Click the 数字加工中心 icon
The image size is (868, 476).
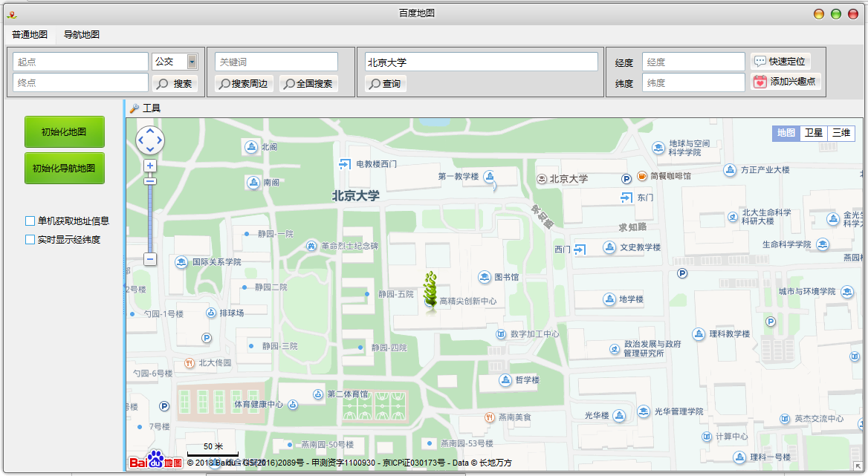pyautogui.click(x=501, y=334)
